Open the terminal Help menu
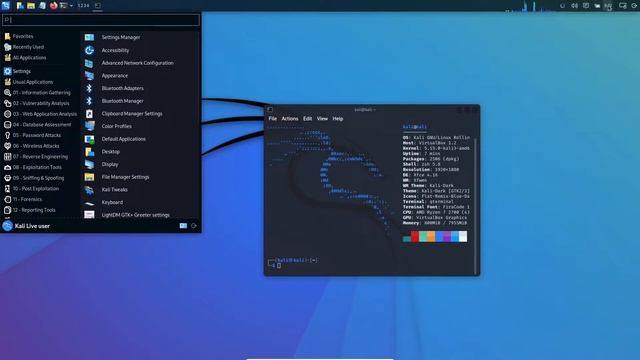The width and height of the screenshot is (640, 360). coord(338,118)
